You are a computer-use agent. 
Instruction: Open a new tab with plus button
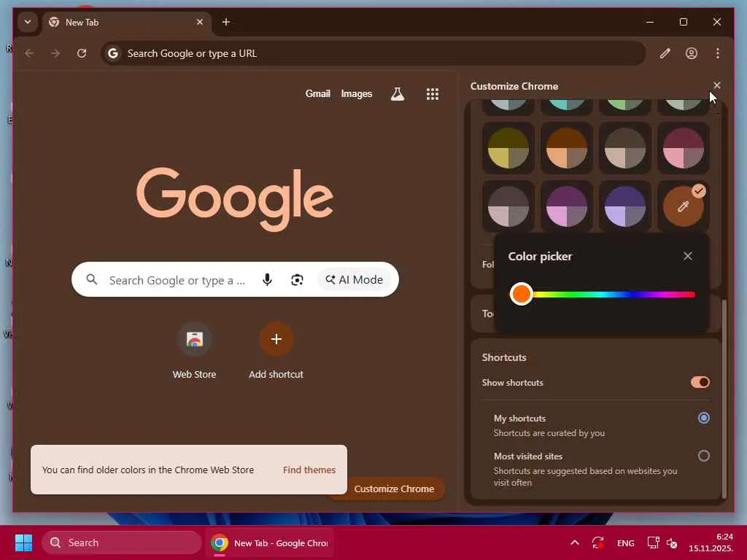click(226, 22)
